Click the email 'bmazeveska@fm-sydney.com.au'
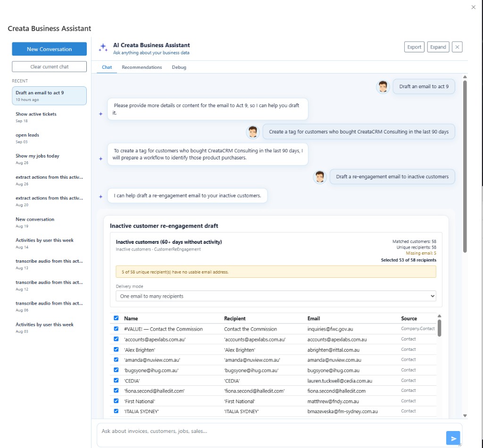The image size is (483, 448). [342, 411]
